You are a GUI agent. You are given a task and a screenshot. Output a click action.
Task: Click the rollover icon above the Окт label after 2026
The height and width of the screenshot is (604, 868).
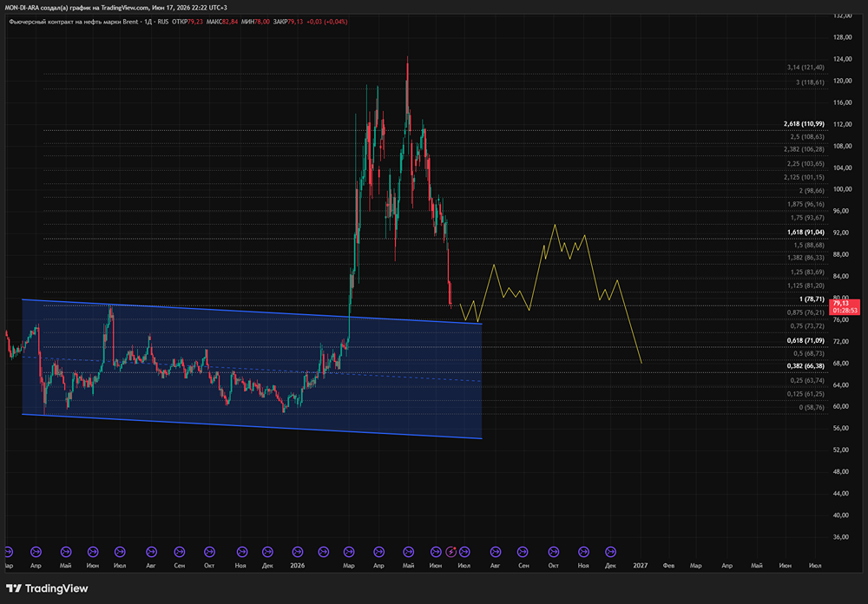(x=554, y=551)
